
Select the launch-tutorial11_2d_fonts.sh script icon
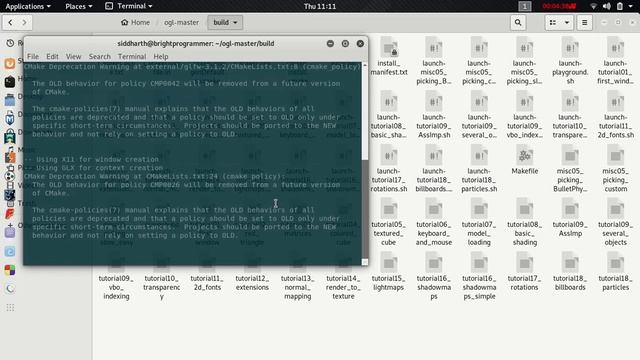(615, 101)
